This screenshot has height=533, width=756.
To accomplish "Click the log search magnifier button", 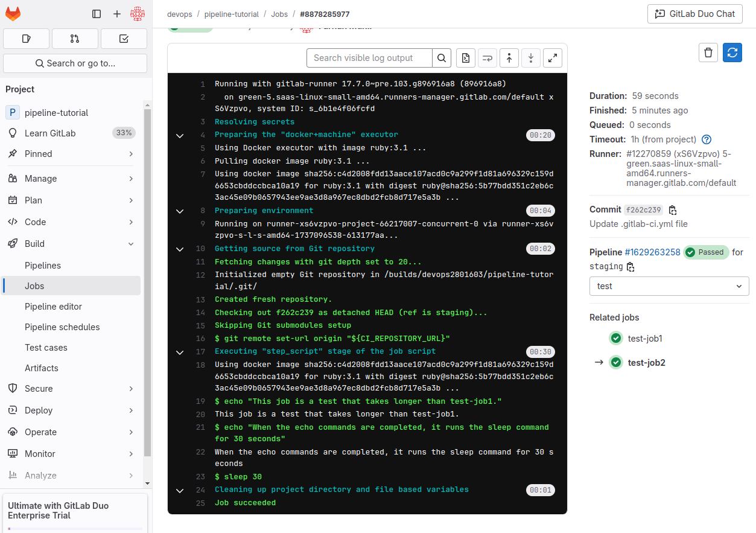I will [442, 58].
